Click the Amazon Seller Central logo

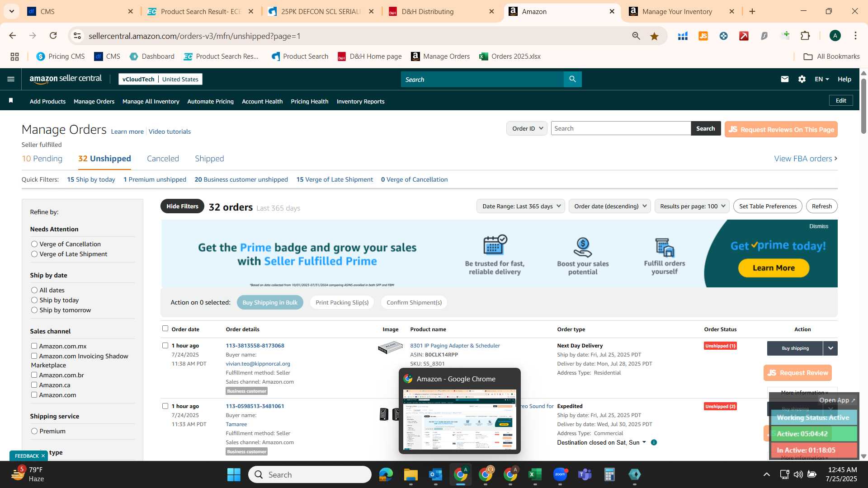(66, 79)
